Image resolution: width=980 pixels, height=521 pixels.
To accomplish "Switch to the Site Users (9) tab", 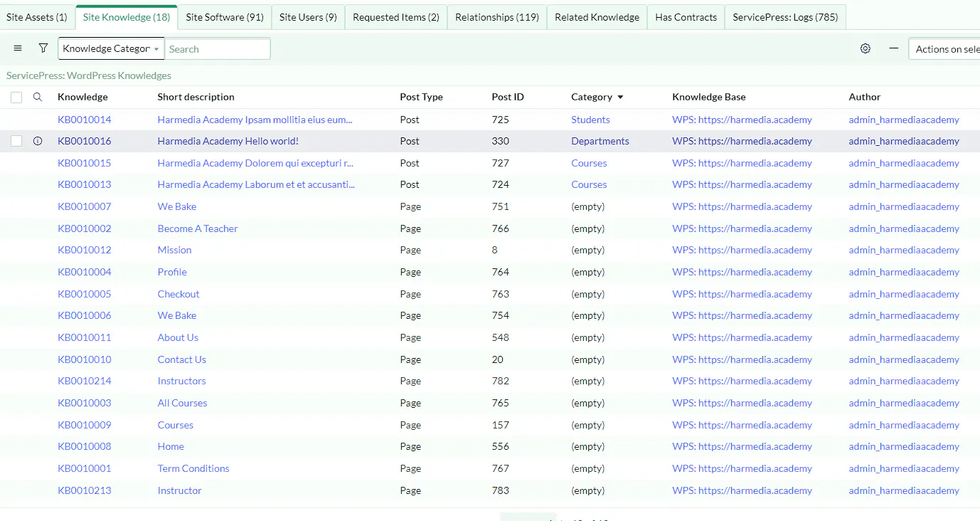I will click(308, 17).
